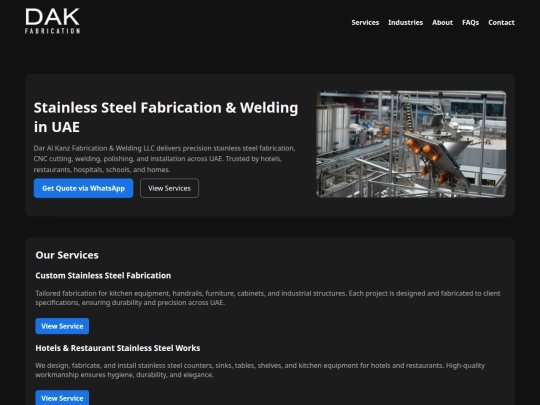Select the outlined View Services button
This screenshot has width=540, height=405.
click(x=169, y=188)
